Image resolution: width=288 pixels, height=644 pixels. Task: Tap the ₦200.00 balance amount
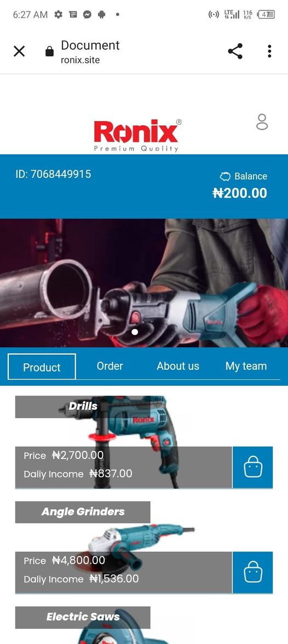[240, 193]
